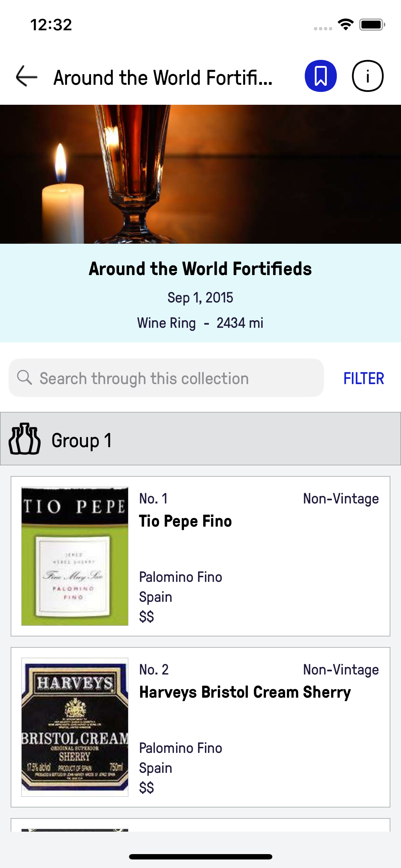The width and height of the screenshot is (401, 868).
Task: Select the Tio Pepe Fino title
Action: click(185, 521)
